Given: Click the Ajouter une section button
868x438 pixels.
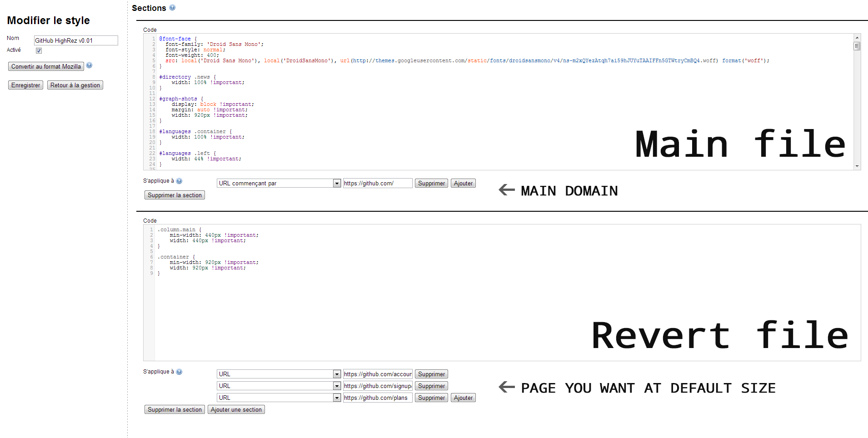Looking at the screenshot, I should (236, 409).
